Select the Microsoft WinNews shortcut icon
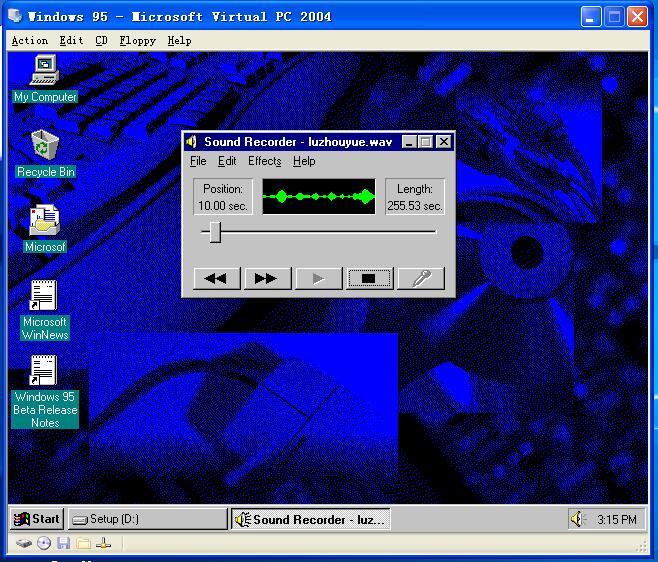 [x=45, y=310]
